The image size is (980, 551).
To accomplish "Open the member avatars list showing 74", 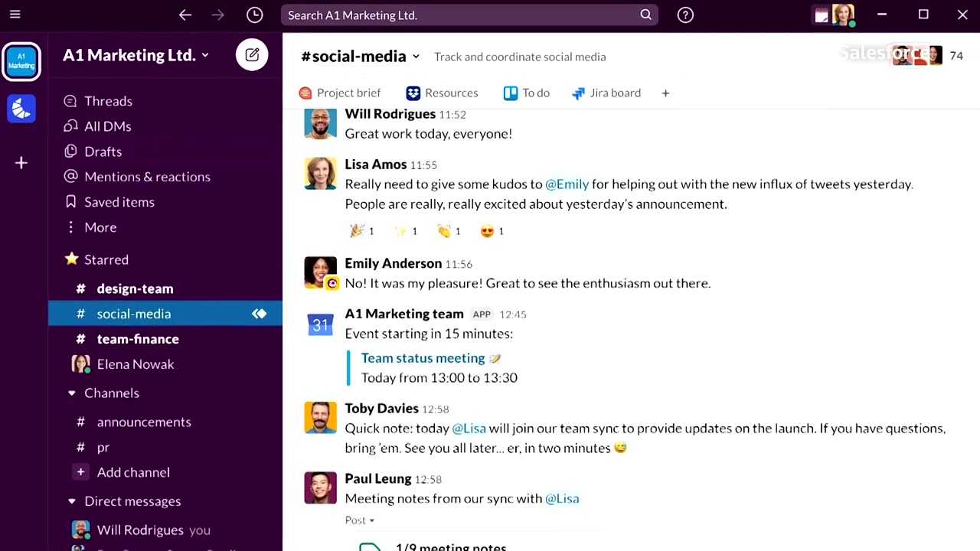I will pyautogui.click(x=927, y=55).
